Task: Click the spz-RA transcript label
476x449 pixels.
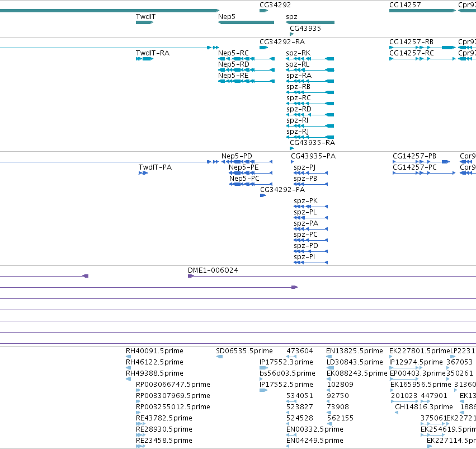Action: click(x=299, y=76)
